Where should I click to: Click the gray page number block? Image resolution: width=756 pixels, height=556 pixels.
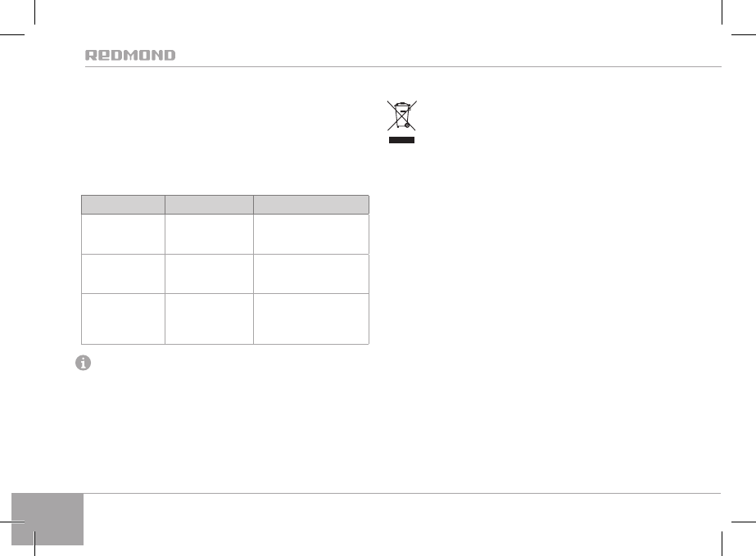48,518
